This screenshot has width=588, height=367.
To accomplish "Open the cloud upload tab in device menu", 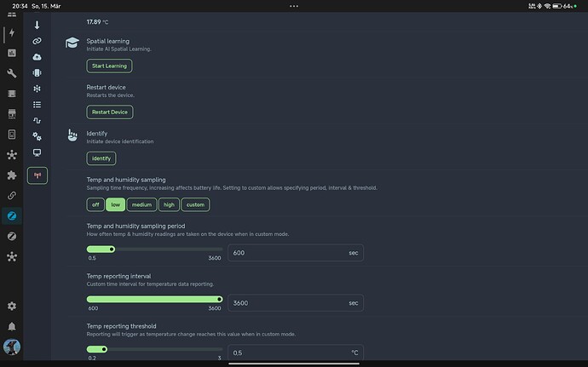I will [37, 57].
